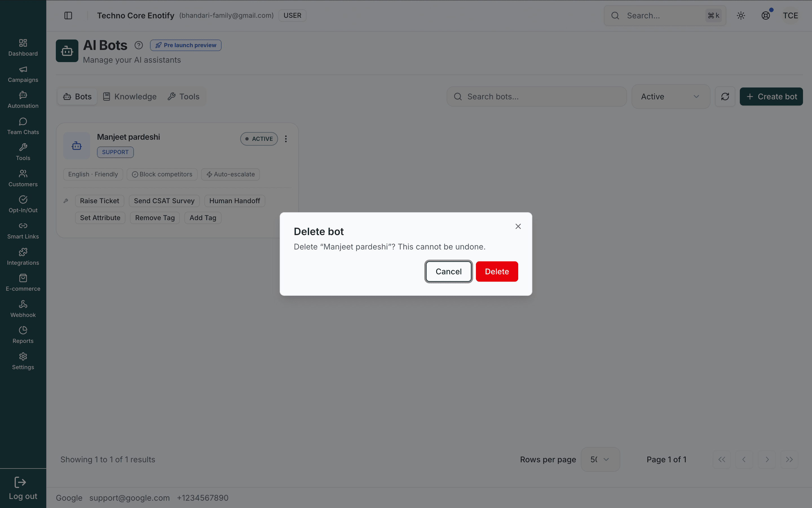Open Webhook in the sidebar

click(23, 309)
